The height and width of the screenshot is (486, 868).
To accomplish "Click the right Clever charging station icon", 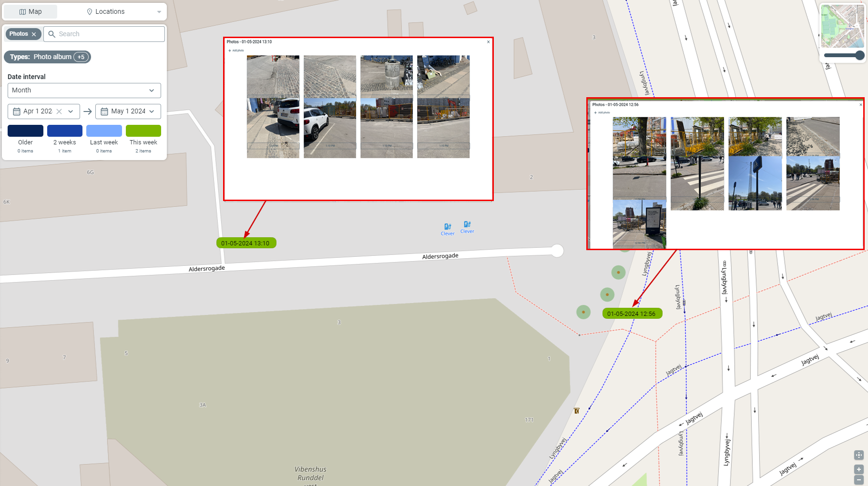I will pyautogui.click(x=467, y=224).
